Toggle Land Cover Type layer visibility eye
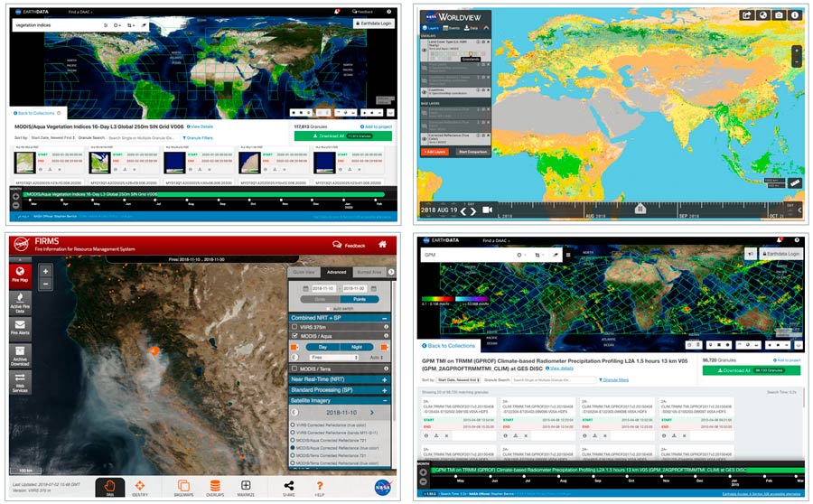The image size is (813, 504). [425, 51]
